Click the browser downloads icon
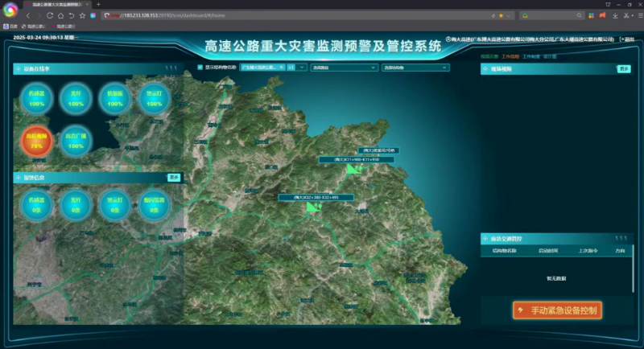Screen dimensions: 644x349 pyautogui.click(x=617, y=15)
